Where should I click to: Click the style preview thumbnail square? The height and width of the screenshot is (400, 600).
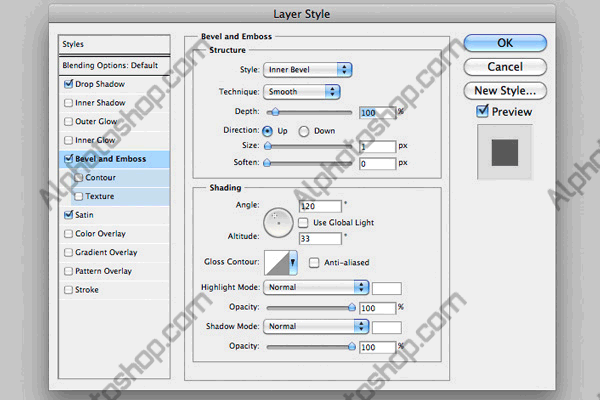tap(505, 152)
